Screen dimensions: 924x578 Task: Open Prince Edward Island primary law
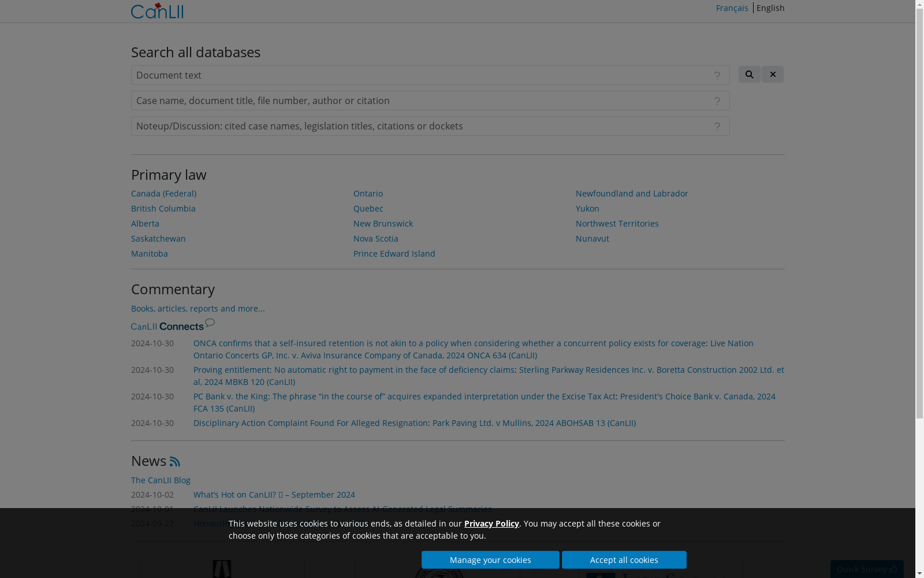click(394, 254)
